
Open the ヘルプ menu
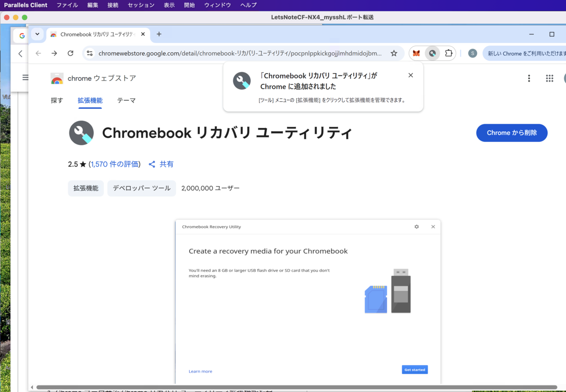pyautogui.click(x=249, y=5)
